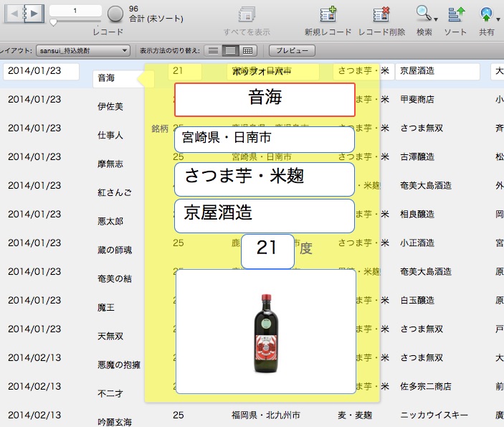Select the record number field showing 1
504x427 pixels.
pos(75,11)
